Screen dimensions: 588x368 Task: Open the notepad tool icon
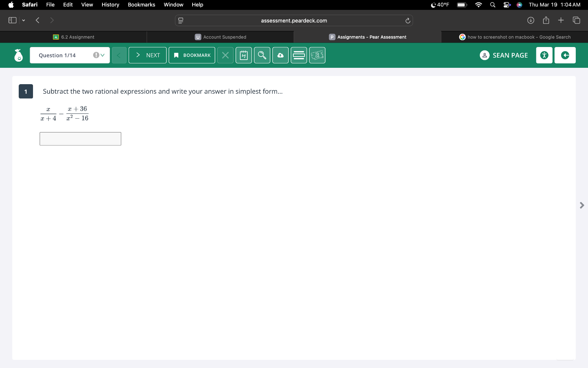click(x=244, y=55)
